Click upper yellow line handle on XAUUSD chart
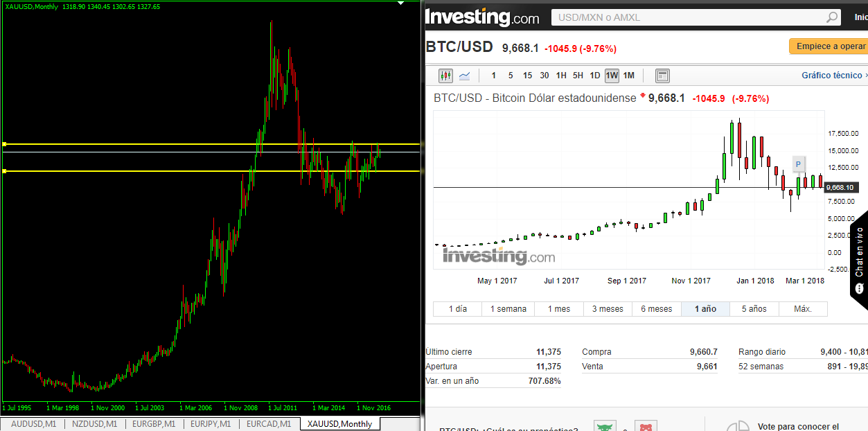868x431 pixels. click(x=4, y=144)
